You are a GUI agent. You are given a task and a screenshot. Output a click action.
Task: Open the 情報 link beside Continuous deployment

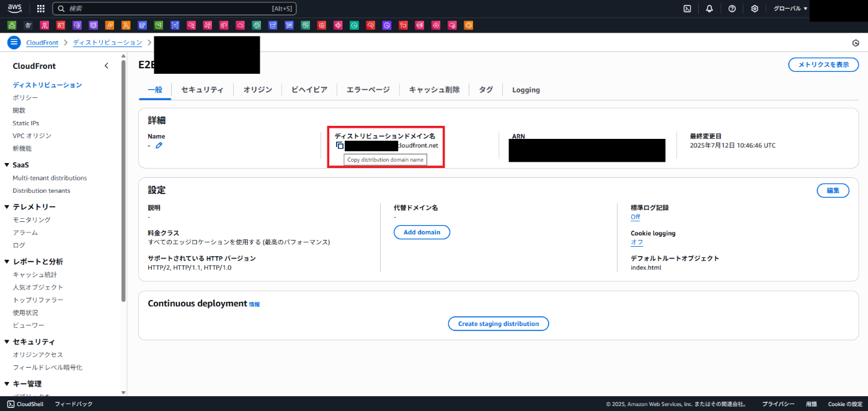coord(255,304)
